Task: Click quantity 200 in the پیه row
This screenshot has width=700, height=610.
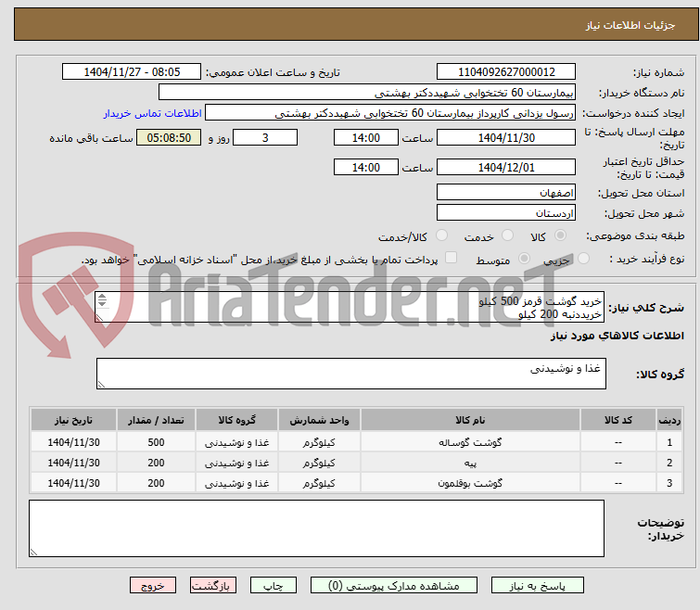Action: pyautogui.click(x=156, y=463)
